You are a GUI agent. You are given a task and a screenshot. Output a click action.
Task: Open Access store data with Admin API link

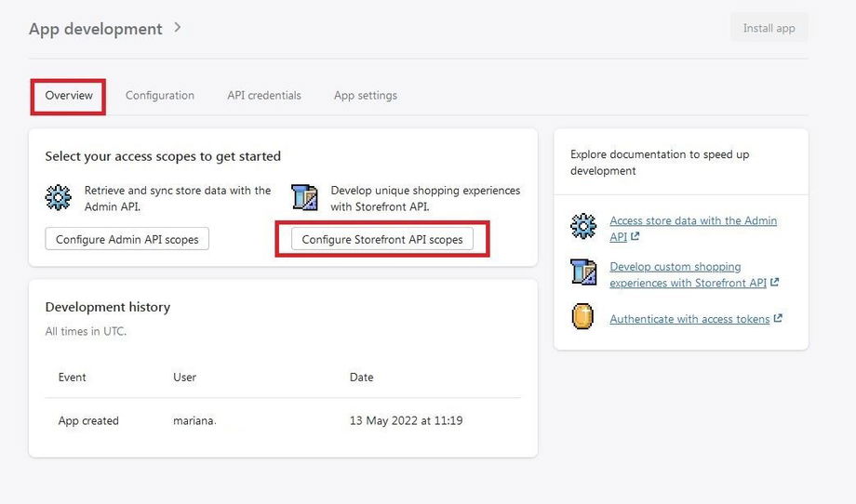click(692, 221)
